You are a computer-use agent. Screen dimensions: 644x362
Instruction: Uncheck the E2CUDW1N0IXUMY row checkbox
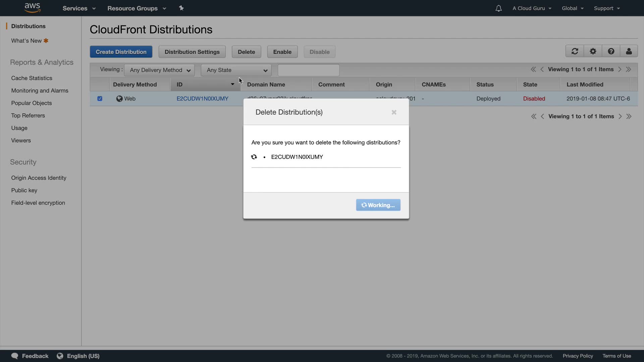tap(100, 99)
